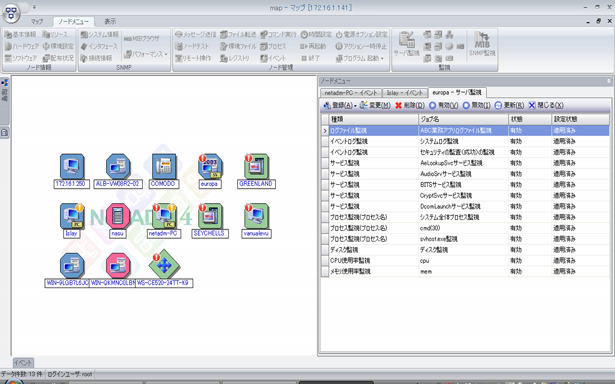615x384 pixels.
Task: Open レジストリ in the ribbon
Action: coord(235,58)
